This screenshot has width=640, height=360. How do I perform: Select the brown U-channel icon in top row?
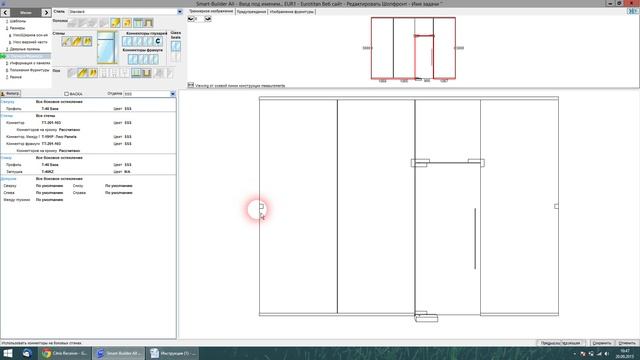(148, 23)
